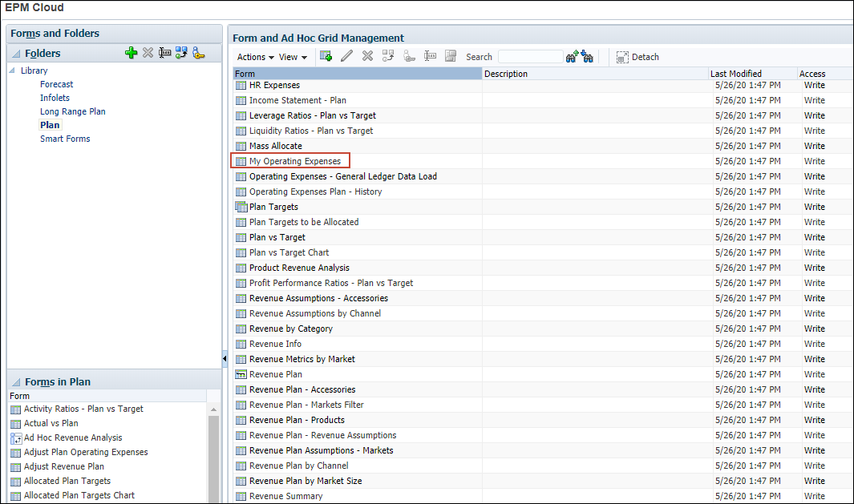The width and height of the screenshot is (854, 504).
Task: Click the Revenue Plan ad hoc grid icon
Action: tap(241, 374)
